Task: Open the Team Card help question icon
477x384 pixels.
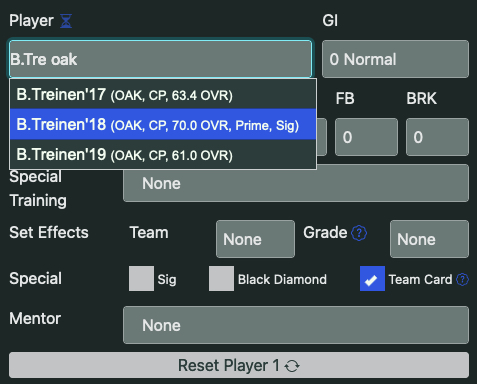Action: pos(462,280)
